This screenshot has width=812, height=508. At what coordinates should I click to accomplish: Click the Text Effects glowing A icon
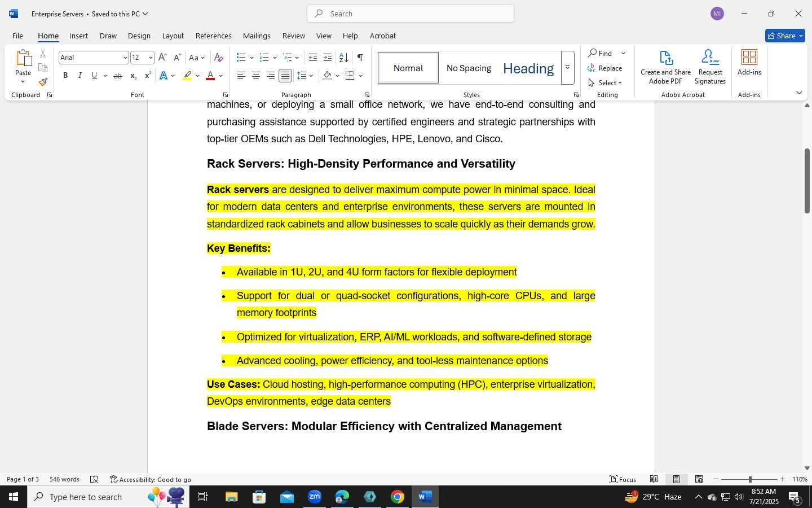pyautogui.click(x=164, y=76)
